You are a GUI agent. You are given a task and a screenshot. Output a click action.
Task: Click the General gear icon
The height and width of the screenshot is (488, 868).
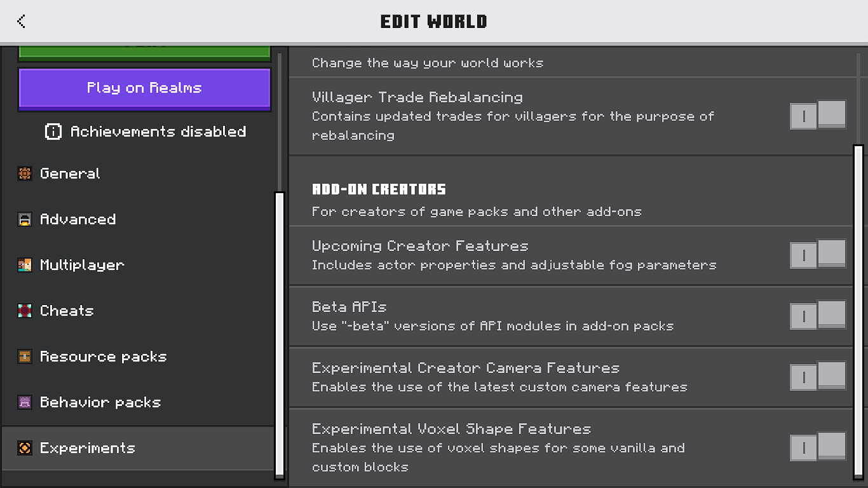[x=25, y=173]
